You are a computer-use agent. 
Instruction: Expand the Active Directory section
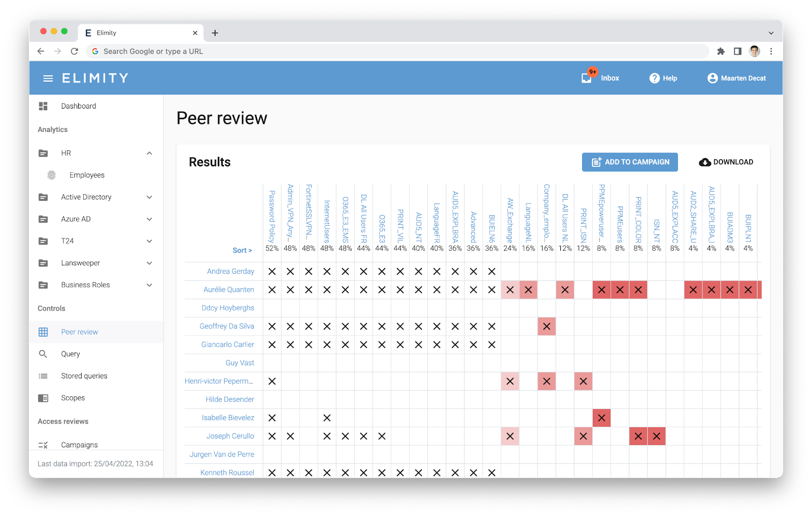(149, 197)
